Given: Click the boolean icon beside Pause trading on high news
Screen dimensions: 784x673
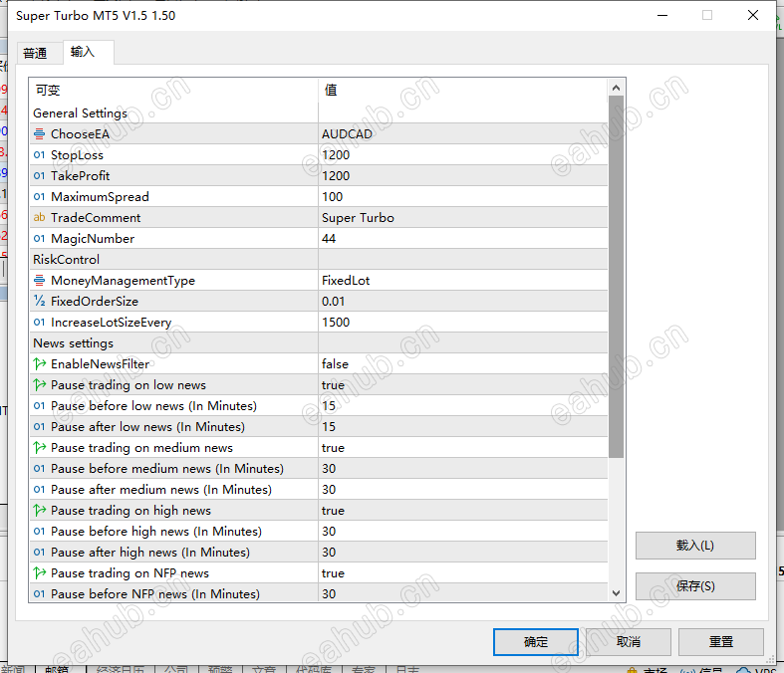Looking at the screenshot, I should [x=39, y=511].
